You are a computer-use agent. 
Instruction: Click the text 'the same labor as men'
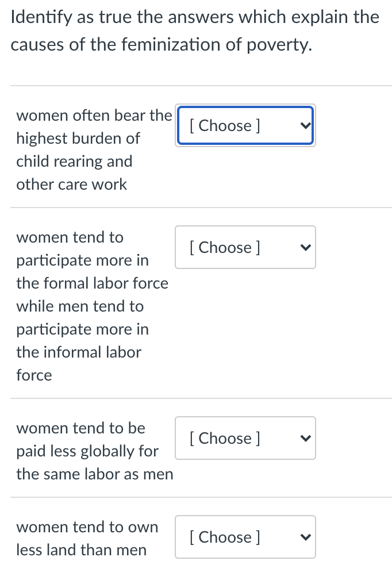point(94,474)
